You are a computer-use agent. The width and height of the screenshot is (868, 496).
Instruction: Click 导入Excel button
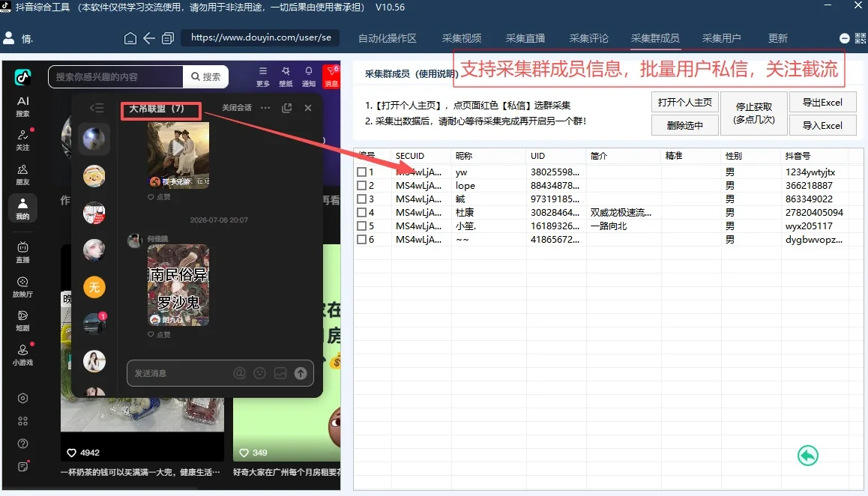[822, 125]
